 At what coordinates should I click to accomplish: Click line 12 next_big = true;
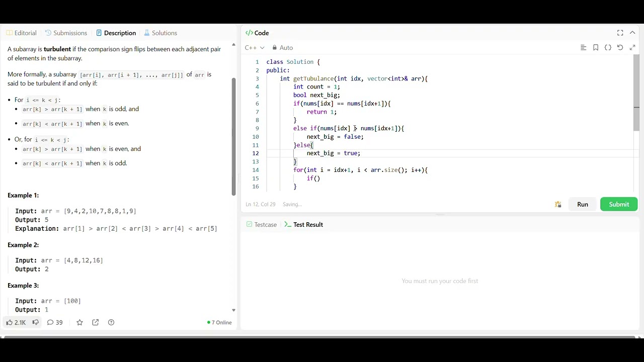[333, 153]
